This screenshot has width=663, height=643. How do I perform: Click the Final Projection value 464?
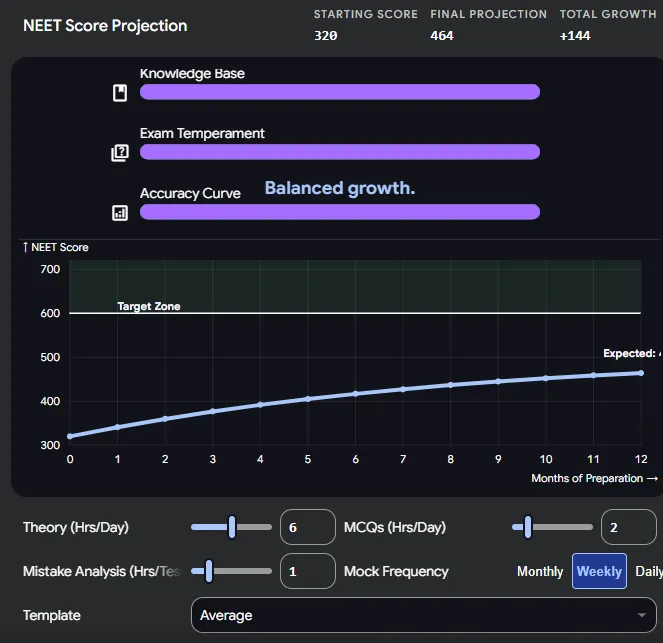[x=442, y=36]
